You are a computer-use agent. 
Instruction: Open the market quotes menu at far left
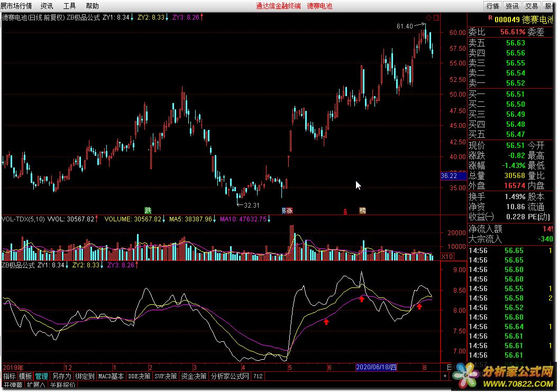(16, 6)
